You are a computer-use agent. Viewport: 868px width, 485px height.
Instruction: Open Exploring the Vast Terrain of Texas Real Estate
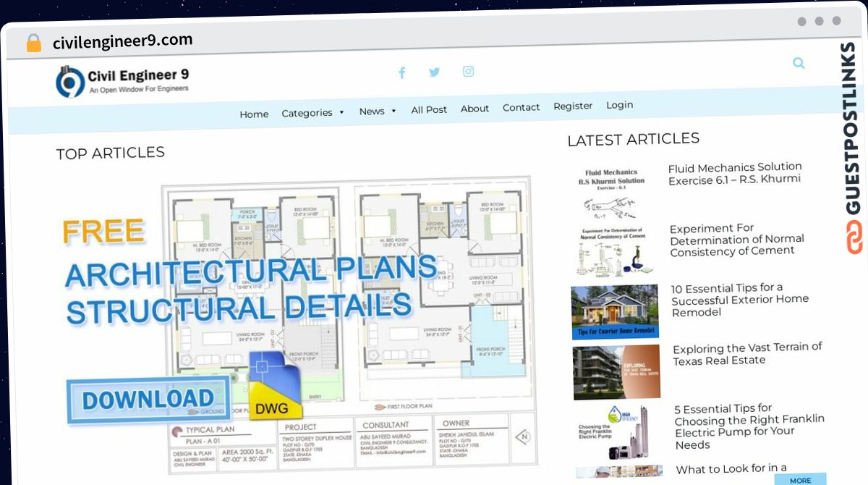[x=747, y=354]
